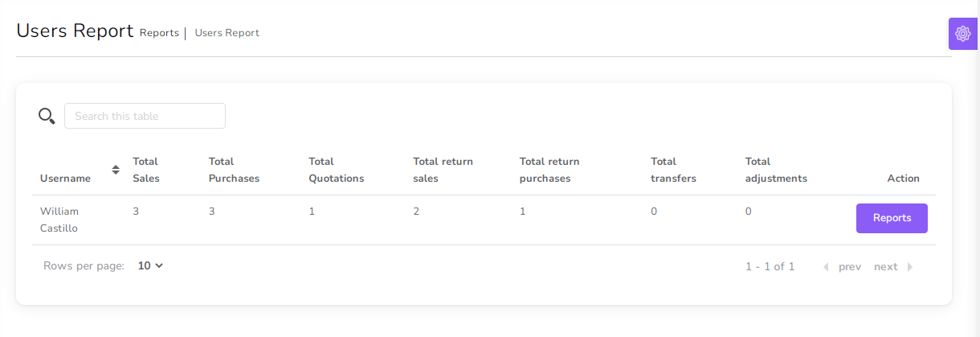Viewport: 980px width, 337px height.
Task: Expand the Rows per page dropdown
Action: [150, 265]
